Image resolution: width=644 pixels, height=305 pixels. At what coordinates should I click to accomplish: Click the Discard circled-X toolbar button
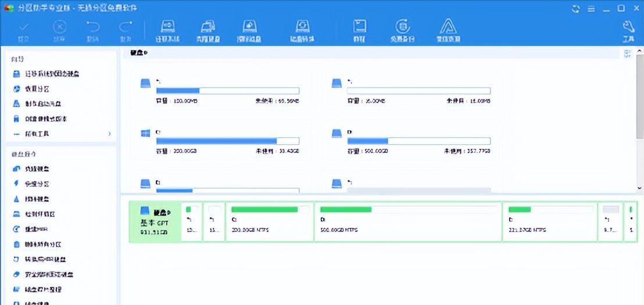click(x=59, y=31)
